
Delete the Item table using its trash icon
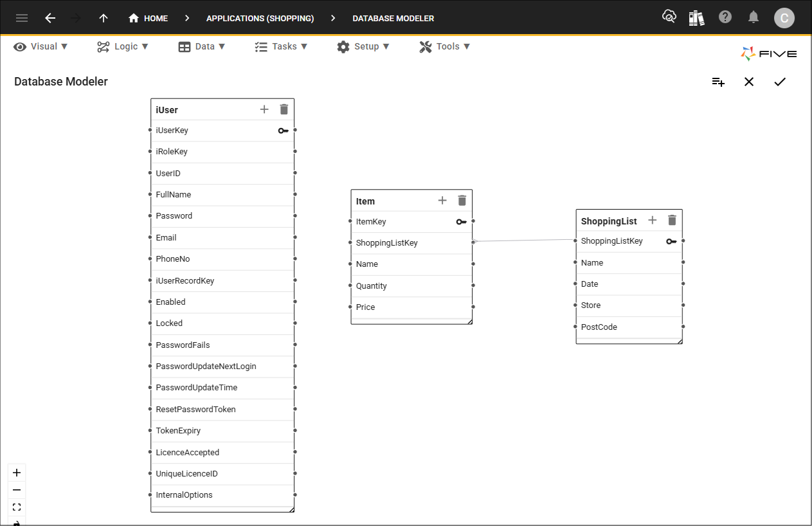pos(462,200)
